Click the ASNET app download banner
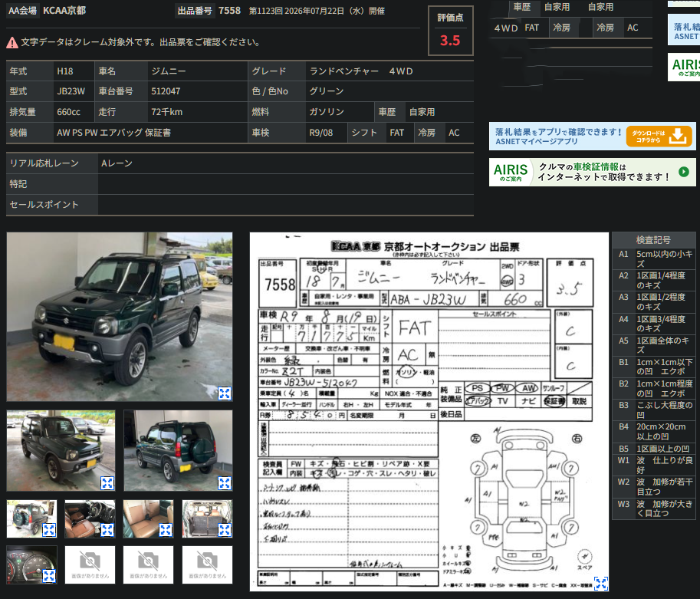700x599 pixels. tap(593, 137)
